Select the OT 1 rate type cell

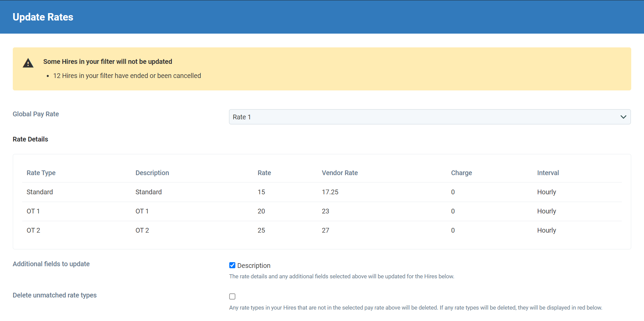[33, 211]
